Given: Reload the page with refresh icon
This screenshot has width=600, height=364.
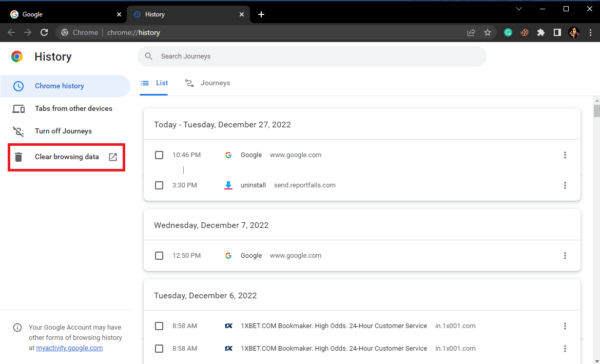Looking at the screenshot, I should point(44,32).
